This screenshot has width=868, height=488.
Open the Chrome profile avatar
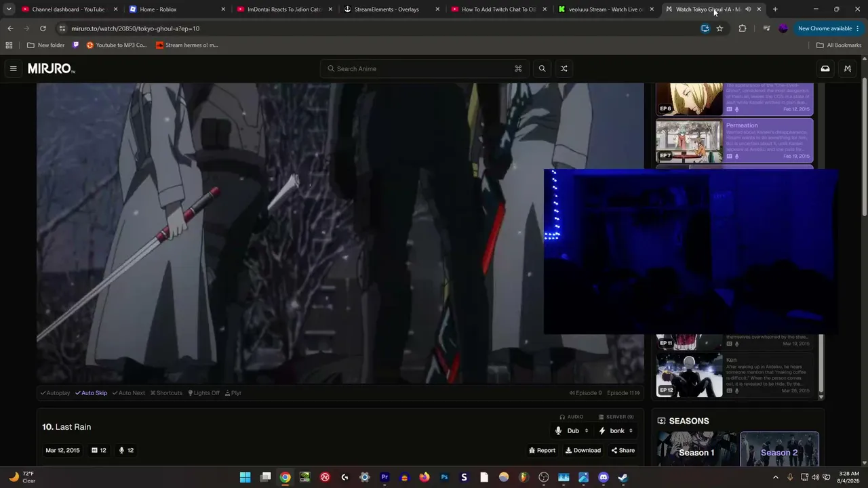(783, 28)
